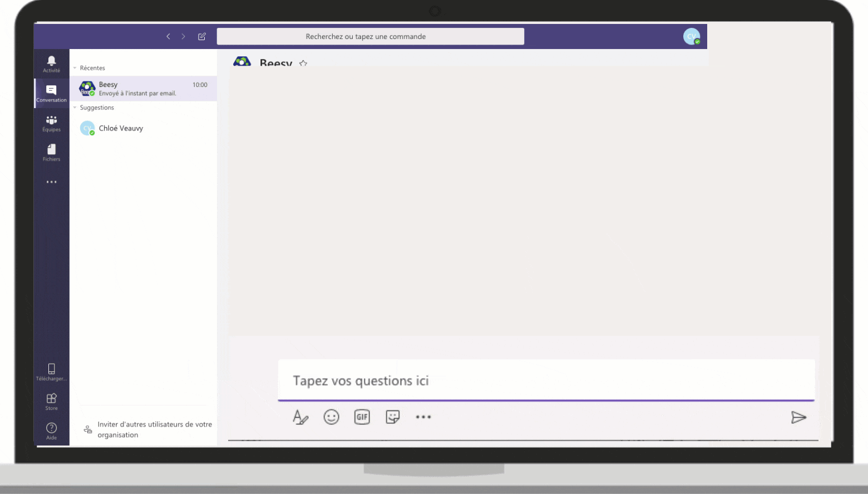Open more message options ellipsis

pyautogui.click(x=423, y=417)
